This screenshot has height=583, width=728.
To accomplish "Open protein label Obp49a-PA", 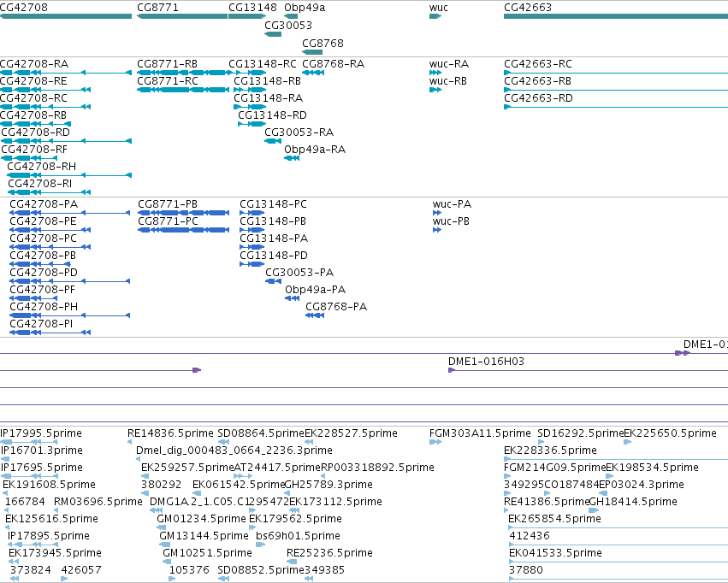I will (x=316, y=290).
